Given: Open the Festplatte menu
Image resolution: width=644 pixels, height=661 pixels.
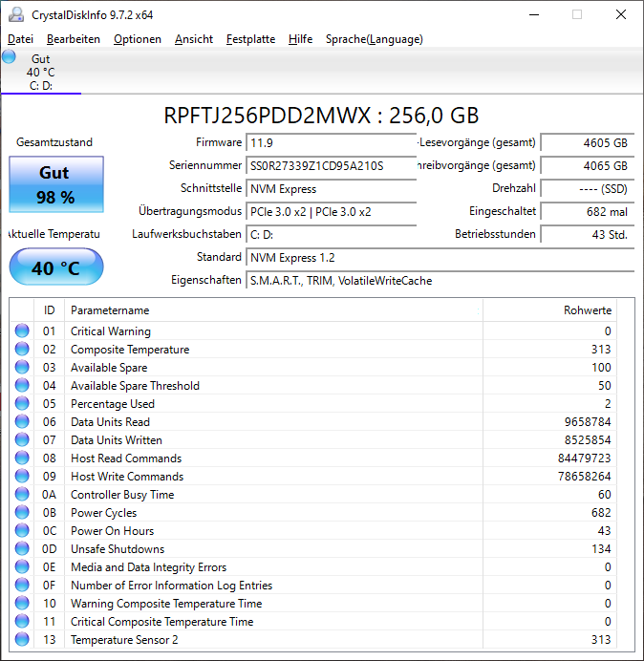Looking at the screenshot, I should click(x=250, y=39).
